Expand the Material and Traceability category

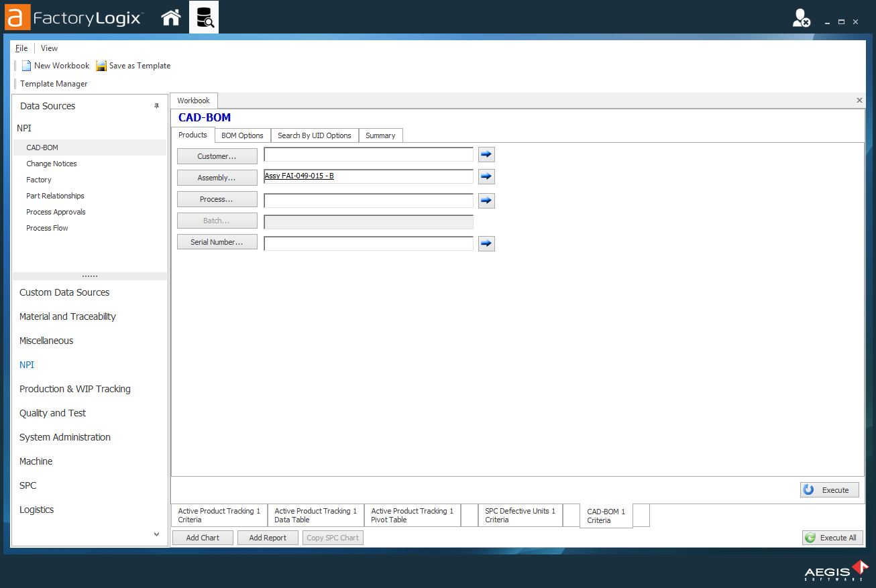coord(67,316)
